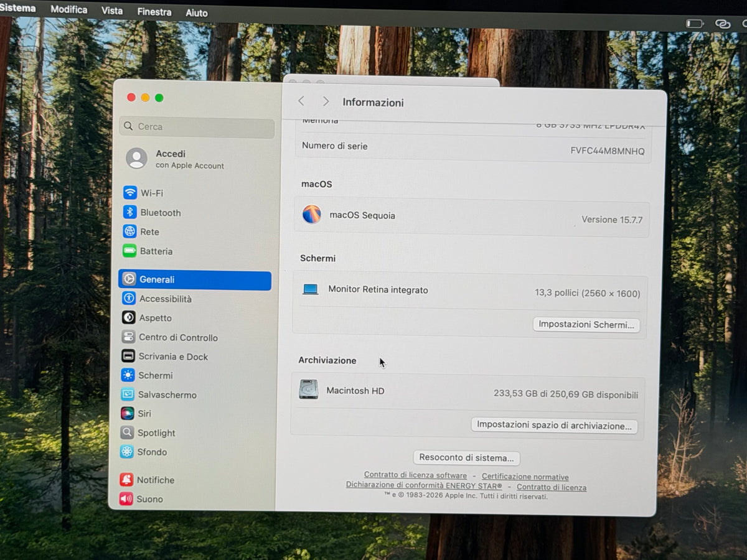Open the Rete globe icon
This screenshot has height=560, width=747.
point(129,231)
